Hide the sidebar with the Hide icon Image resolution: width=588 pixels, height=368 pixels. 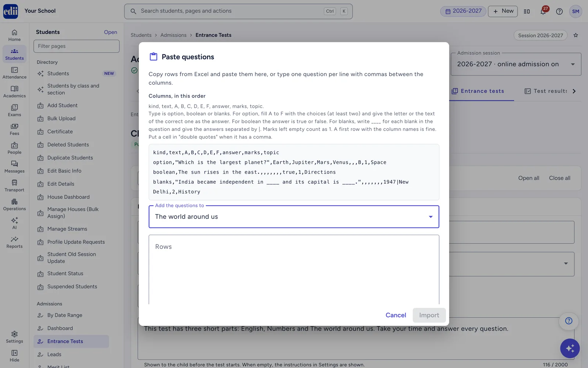pyautogui.click(x=14, y=355)
